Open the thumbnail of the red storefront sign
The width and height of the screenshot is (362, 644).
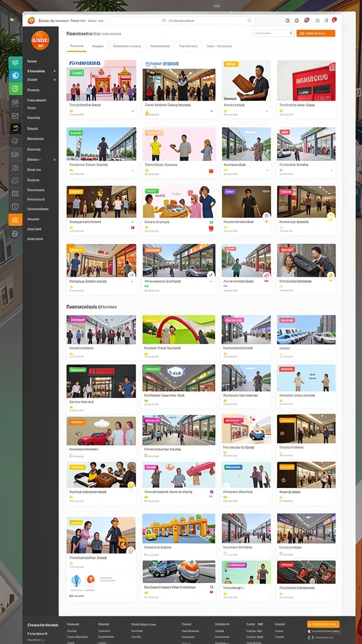pos(306,80)
